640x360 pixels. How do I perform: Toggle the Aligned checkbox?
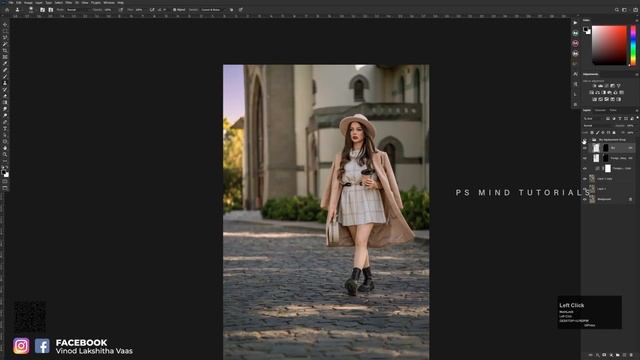point(175,9)
